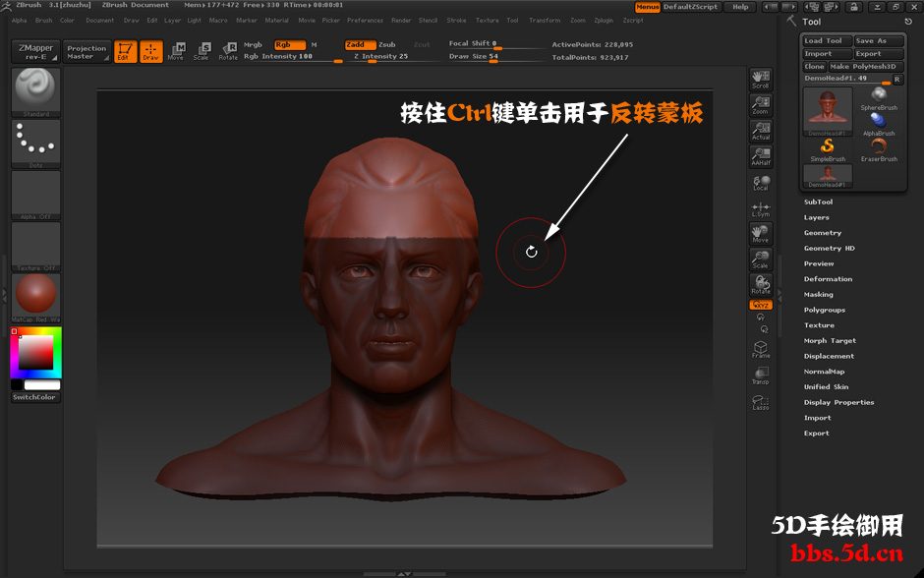Expand the Layers subpalette
Image resolution: width=924 pixels, height=578 pixels.
[x=817, y=217]
